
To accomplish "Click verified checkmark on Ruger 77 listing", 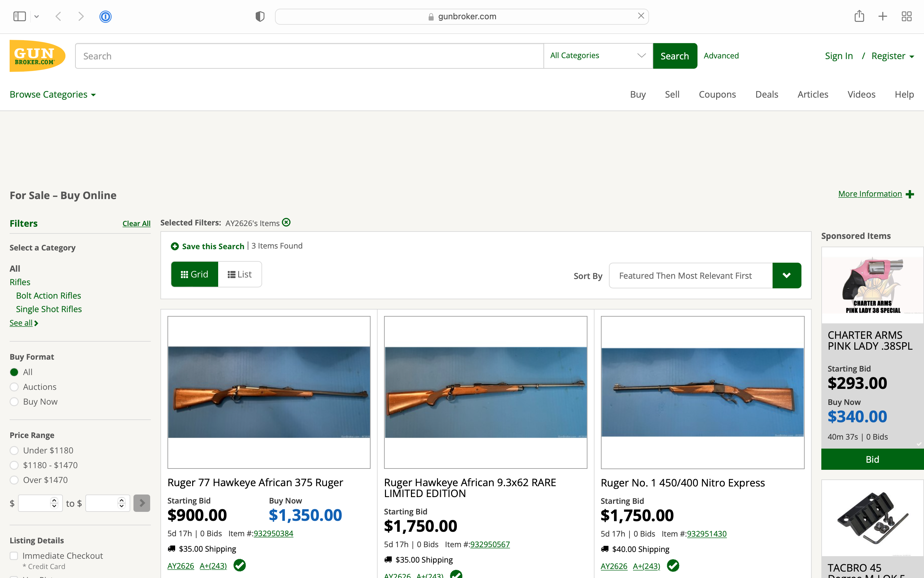I will (239, 565).
